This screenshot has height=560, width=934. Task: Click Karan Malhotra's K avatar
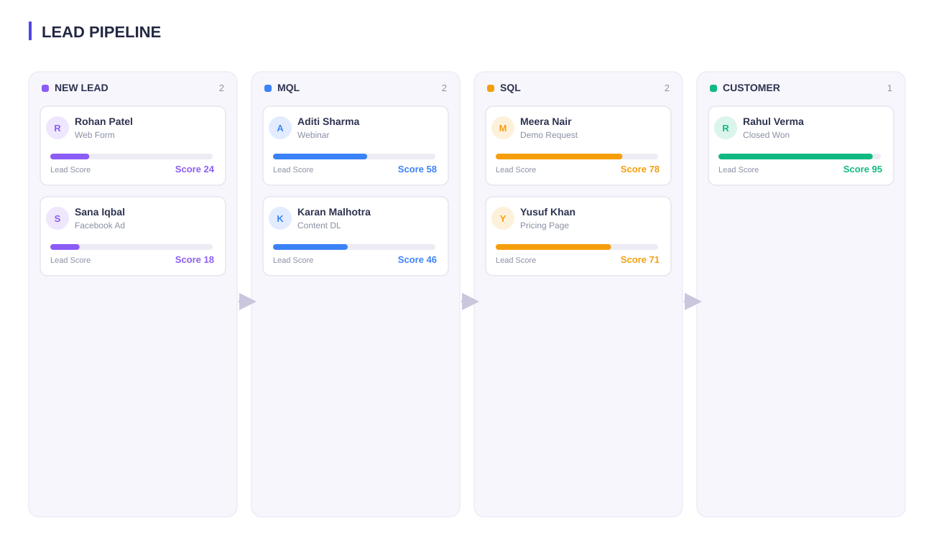(280, 218)
